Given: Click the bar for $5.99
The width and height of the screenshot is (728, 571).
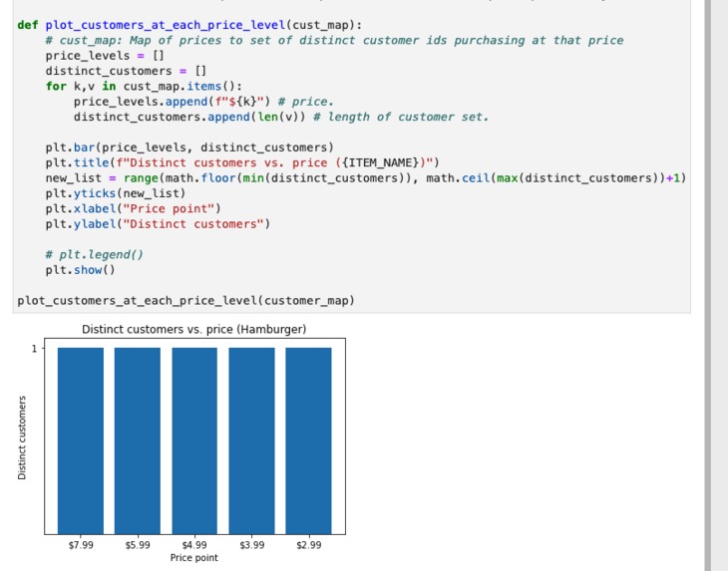Looking at the screenshot, I should tap(138, 440).
